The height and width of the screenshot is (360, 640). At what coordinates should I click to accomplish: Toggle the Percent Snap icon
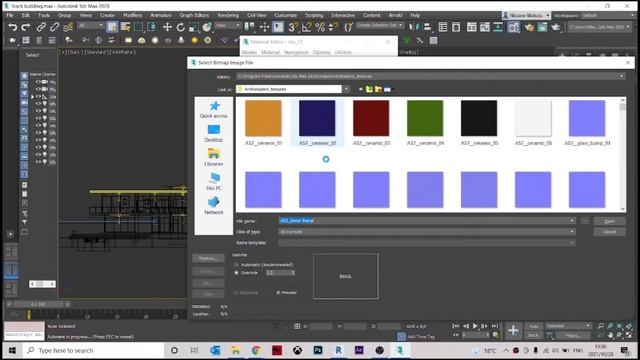pyautogui.click(x=320, y=27)
